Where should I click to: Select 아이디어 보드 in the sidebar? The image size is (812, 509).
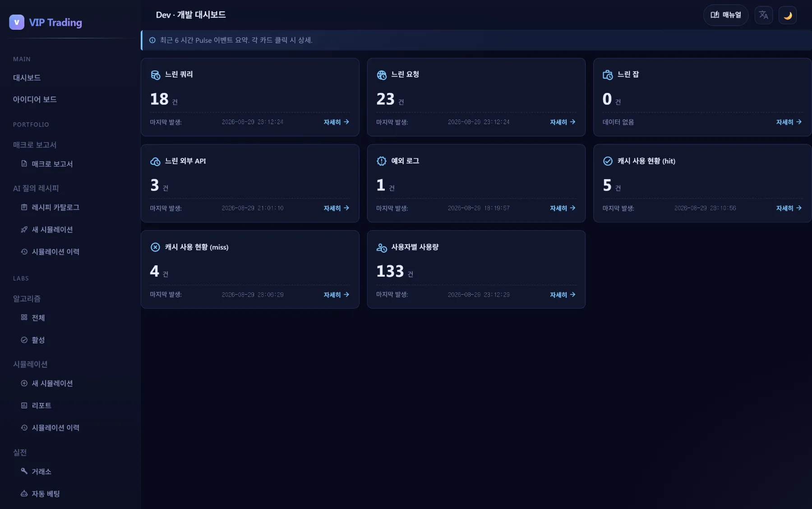click(35, 99)
